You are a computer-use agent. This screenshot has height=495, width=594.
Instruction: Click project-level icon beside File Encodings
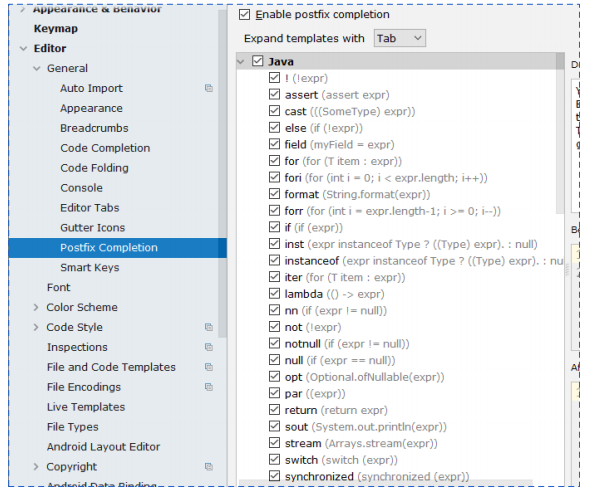pyautogui.click(x=209, y=387)
